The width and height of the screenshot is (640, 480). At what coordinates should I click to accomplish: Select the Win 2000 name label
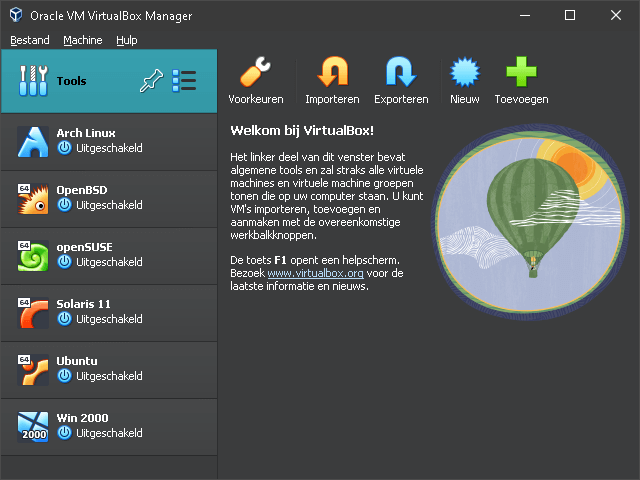tap(82, 418)
